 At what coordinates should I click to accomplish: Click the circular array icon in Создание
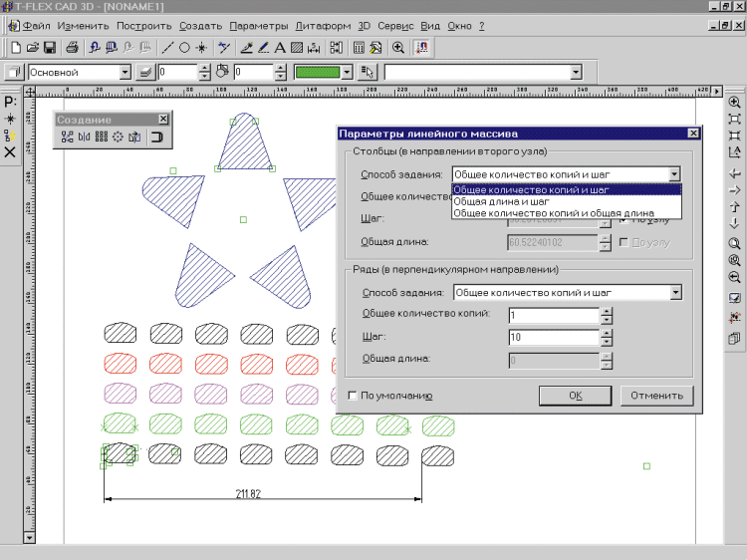pos(118,137)
